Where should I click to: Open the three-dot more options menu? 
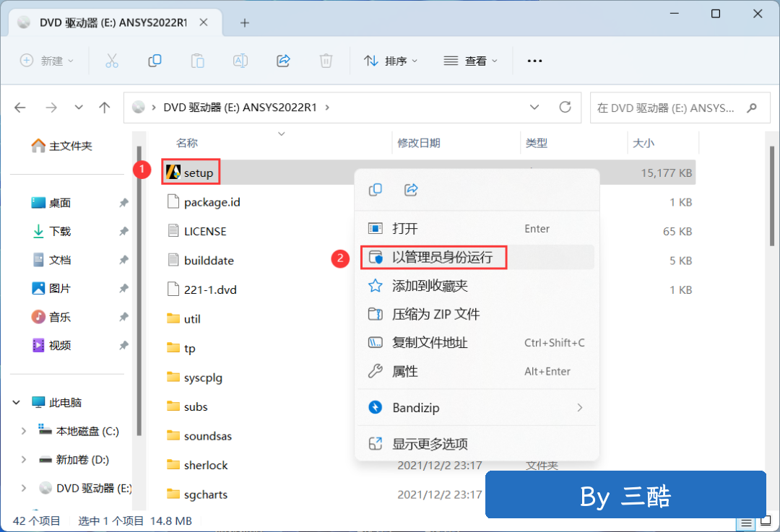534,61
